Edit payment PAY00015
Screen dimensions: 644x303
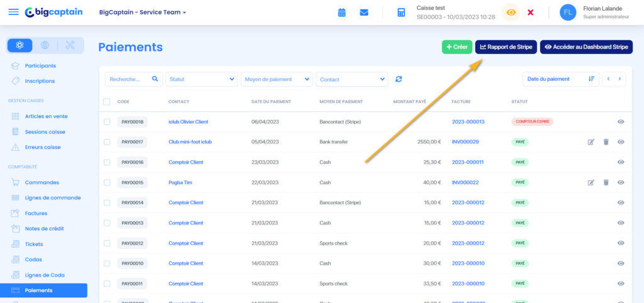(x=591, y=182)
